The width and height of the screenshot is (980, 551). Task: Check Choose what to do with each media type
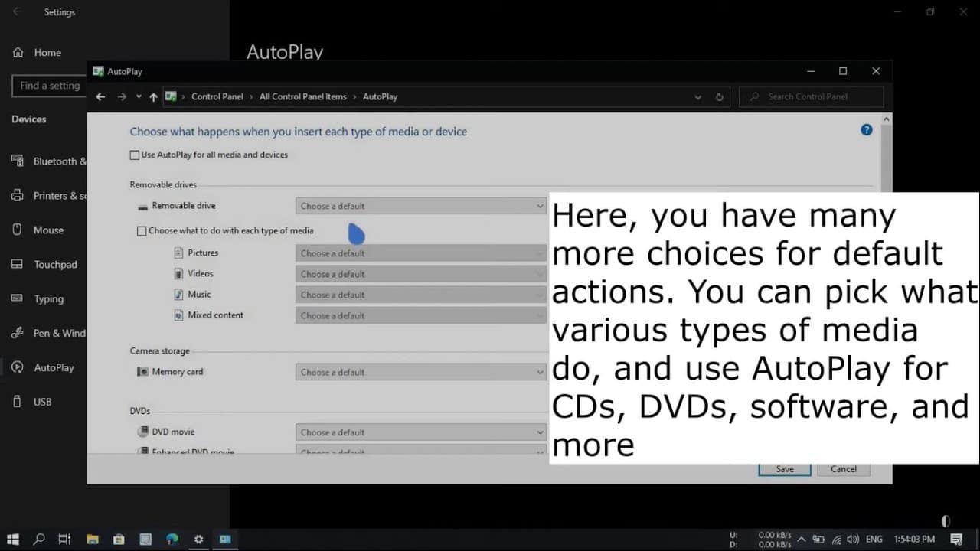click(142, 230)
